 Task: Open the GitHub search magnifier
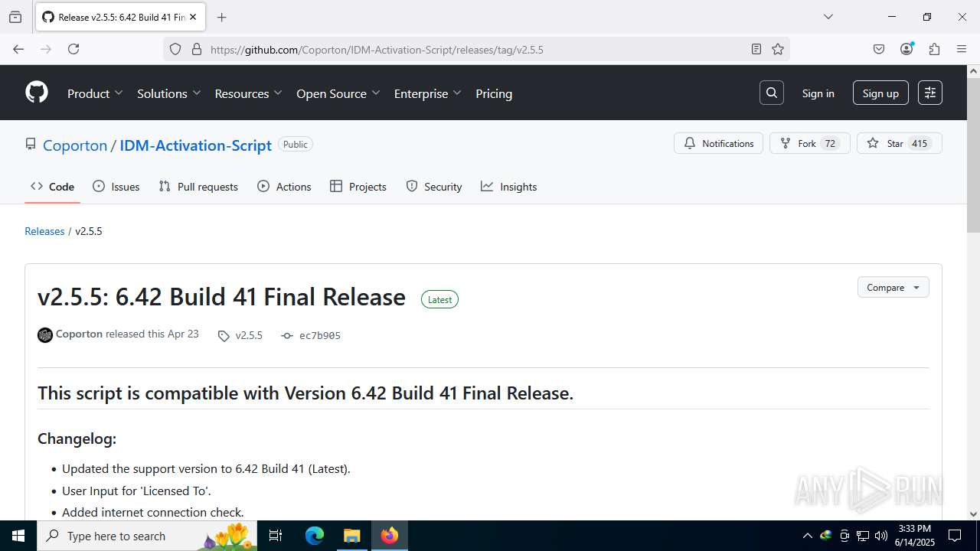(772, 93)
